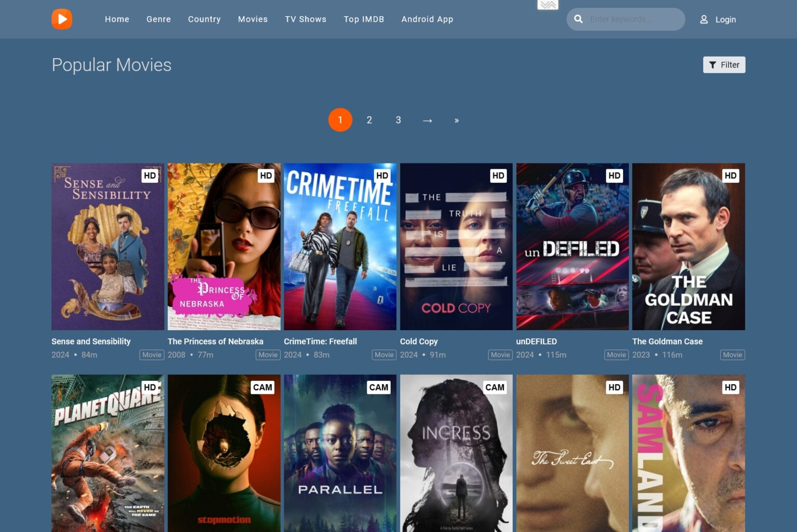Click the Popular Movies heading
This screenshot has width=797, height=532.
point(112,65)
